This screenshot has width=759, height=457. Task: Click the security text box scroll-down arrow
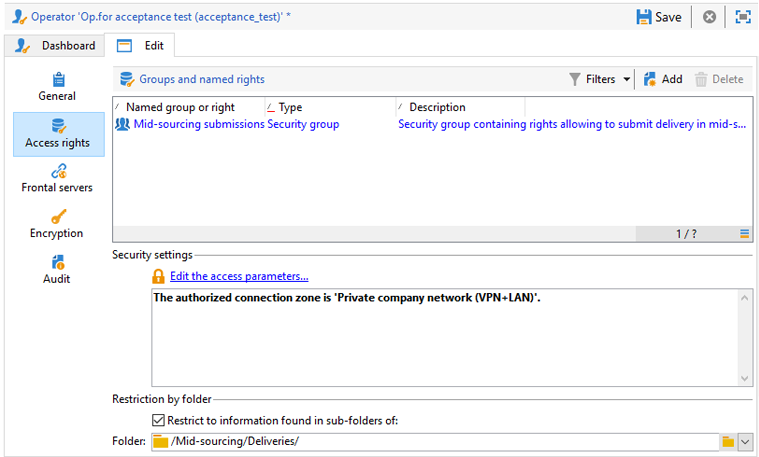click(745, 379)
